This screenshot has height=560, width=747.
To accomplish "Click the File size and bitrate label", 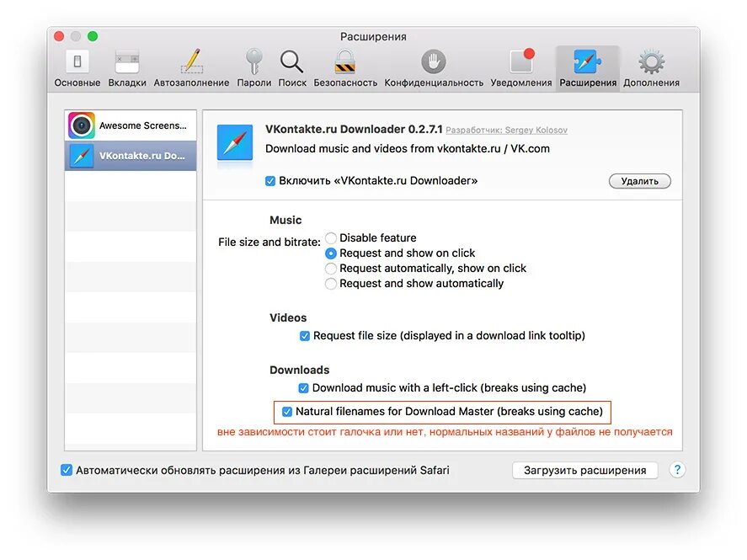I will (269, 242).
